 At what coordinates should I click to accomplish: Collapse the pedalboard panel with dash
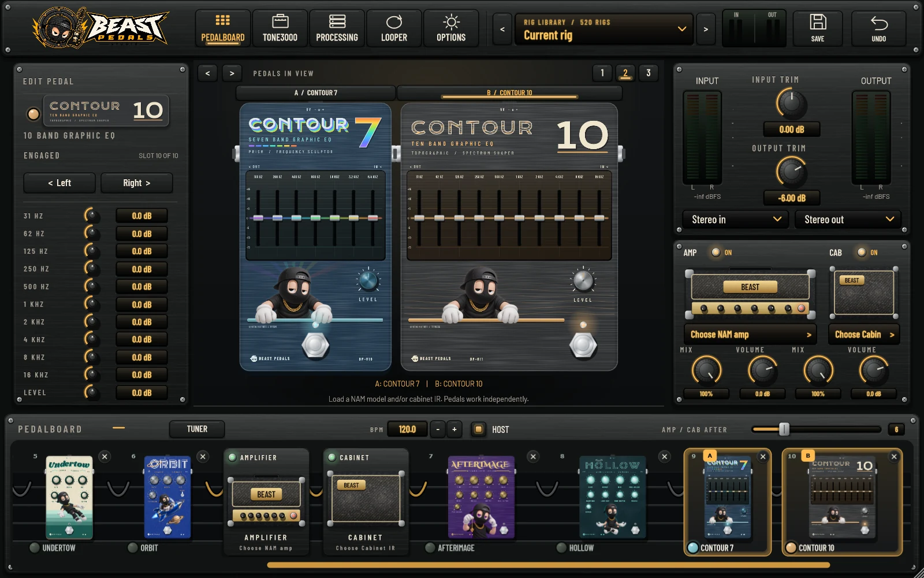tap(118, 428)
